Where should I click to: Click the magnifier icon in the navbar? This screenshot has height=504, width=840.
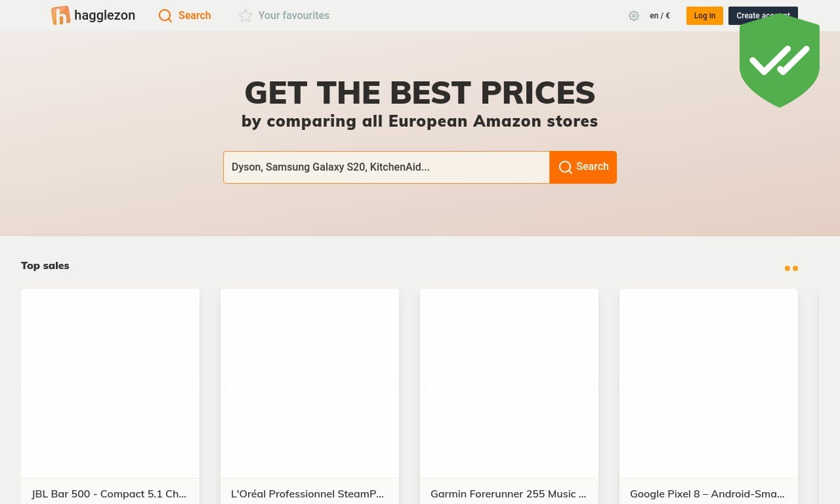pyautogui.click(x=165, y=16)
